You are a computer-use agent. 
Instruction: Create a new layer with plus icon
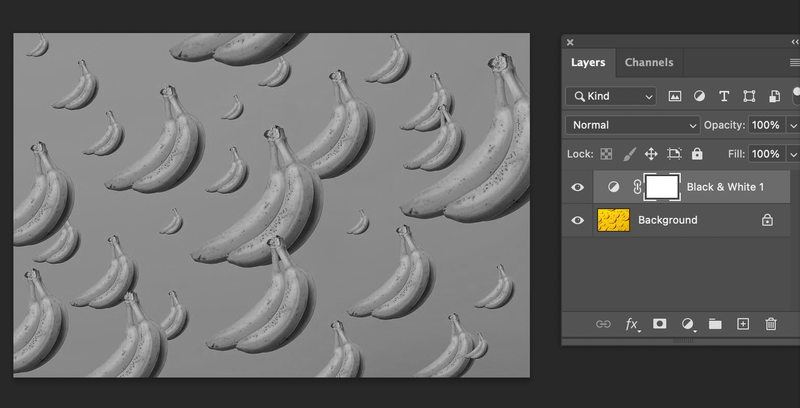743,324
